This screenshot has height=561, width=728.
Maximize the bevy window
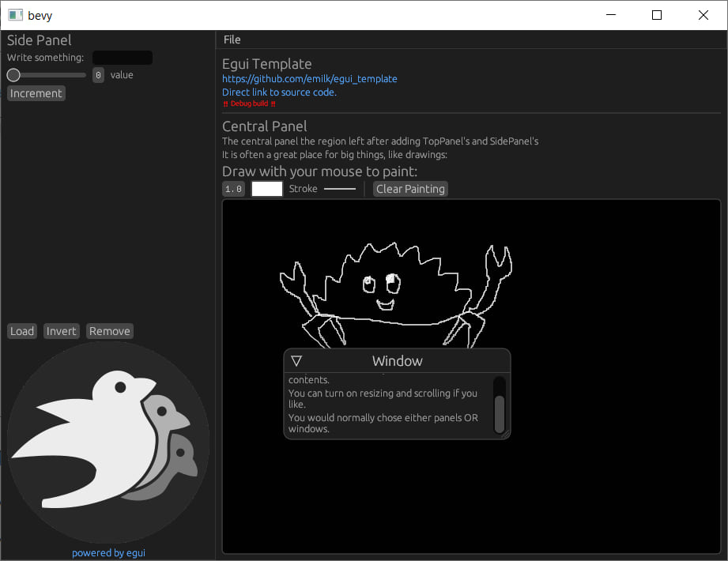(657, 15)
